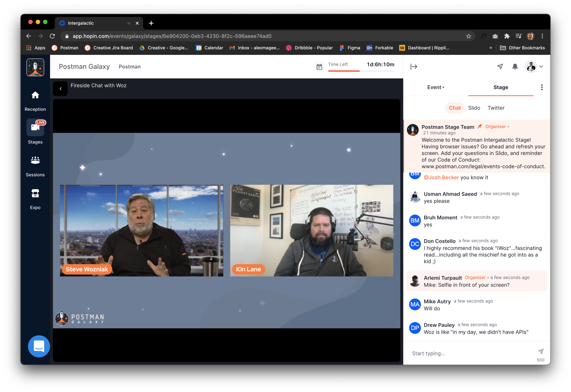
Task: Open the notifications bell
Action: pos(515,66)
